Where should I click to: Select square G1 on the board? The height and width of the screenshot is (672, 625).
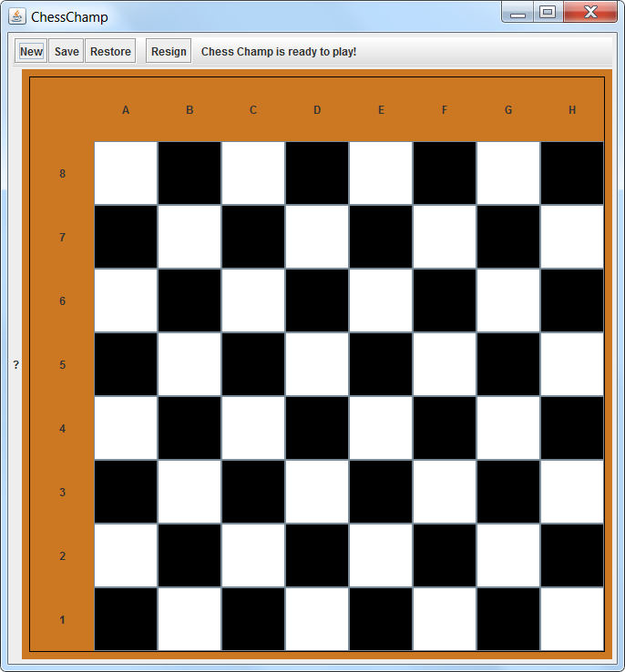click(508, 619)
